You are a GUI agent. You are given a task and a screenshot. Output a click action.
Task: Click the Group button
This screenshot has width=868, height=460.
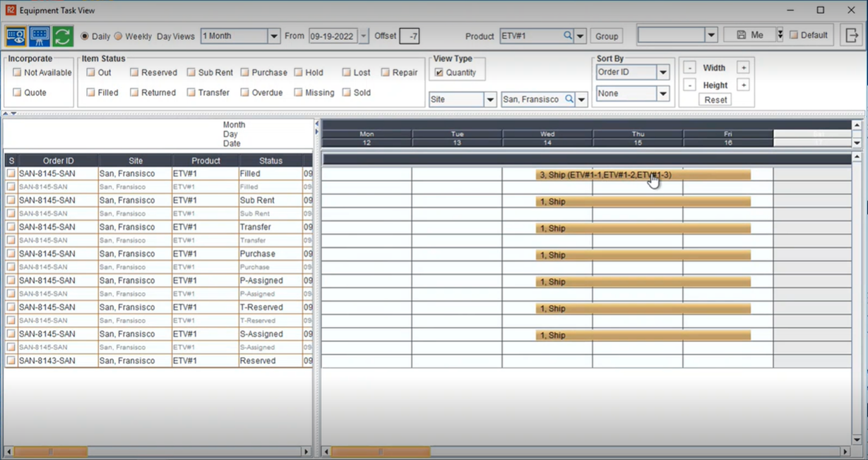tap(606, 36)
